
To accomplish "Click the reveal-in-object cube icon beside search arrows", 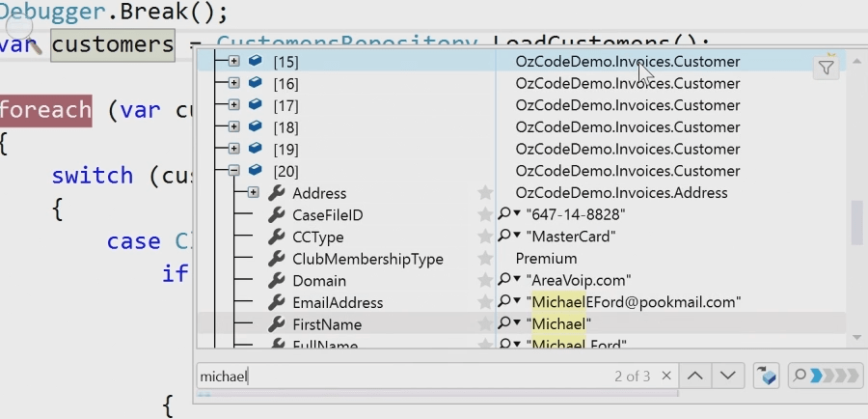I will tap(767, 376).
